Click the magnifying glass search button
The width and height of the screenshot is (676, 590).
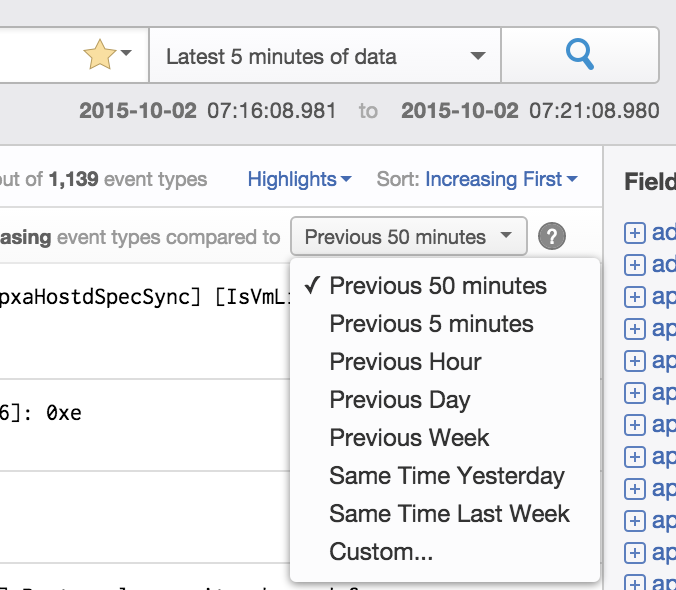pos(580,55)
